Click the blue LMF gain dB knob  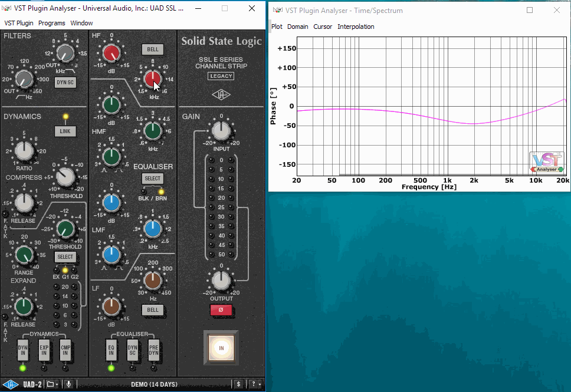pos(111,203)
